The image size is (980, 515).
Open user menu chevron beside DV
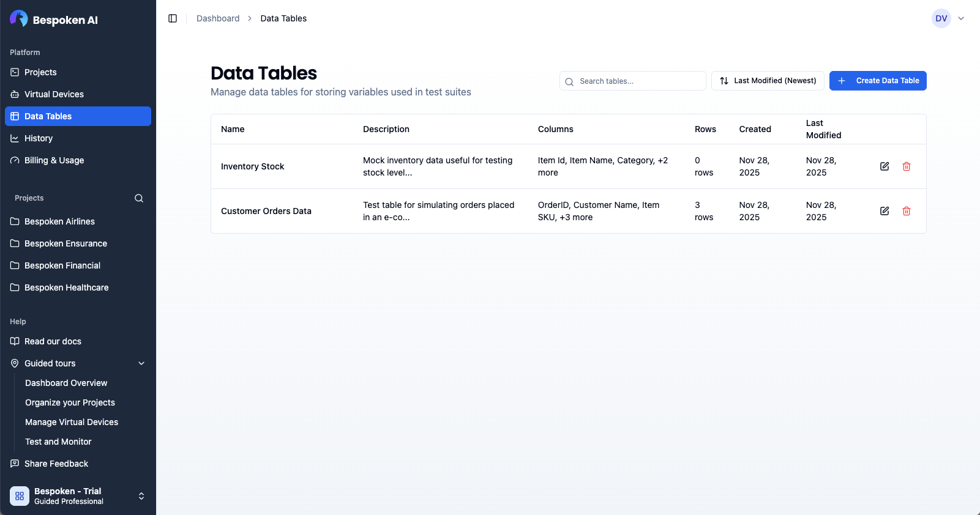961,18
